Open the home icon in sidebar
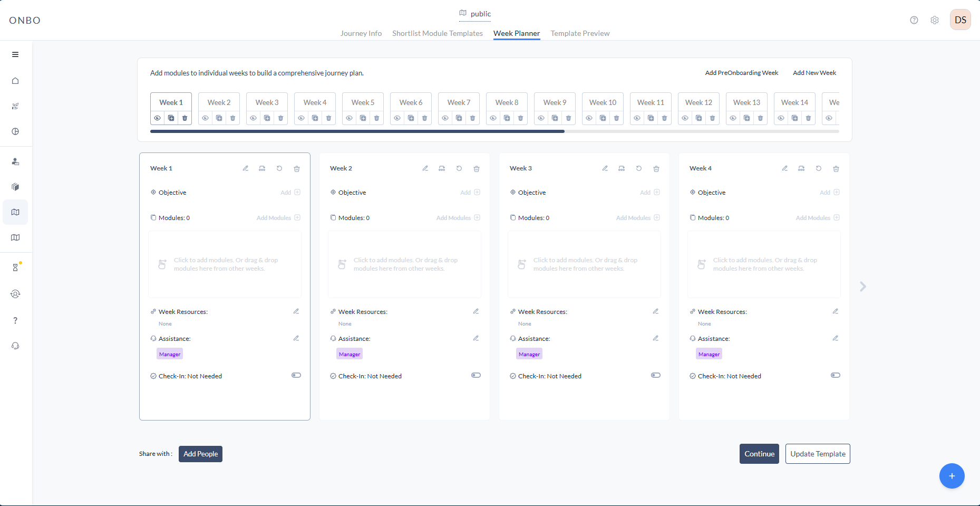 pyautogui.click(x=15, y=81)
